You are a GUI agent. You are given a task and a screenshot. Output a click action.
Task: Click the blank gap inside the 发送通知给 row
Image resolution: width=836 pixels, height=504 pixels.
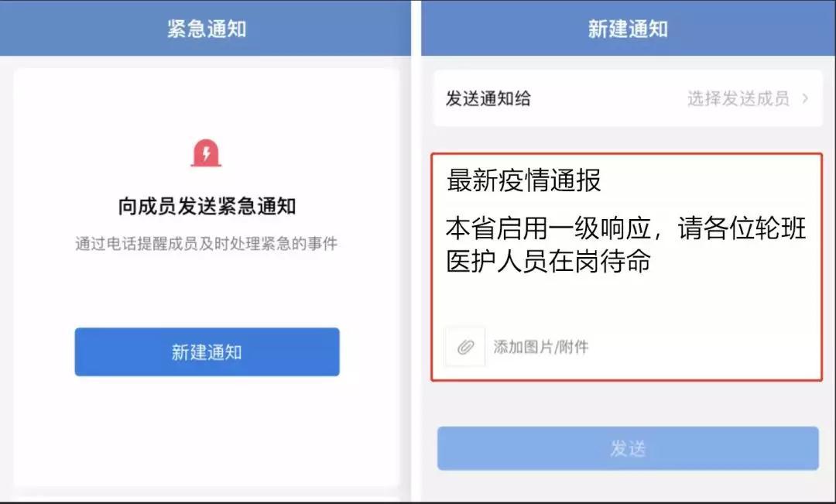tap(608, 98)
